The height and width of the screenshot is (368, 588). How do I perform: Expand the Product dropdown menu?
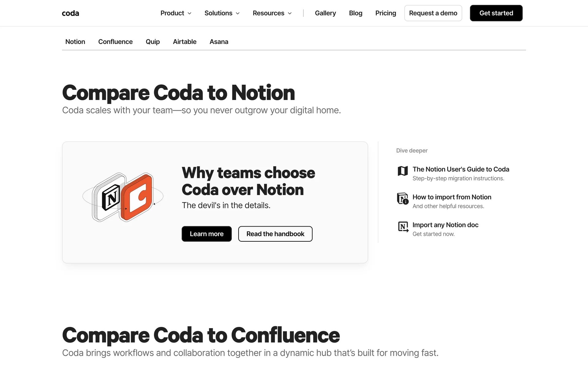tap(176, 13)
